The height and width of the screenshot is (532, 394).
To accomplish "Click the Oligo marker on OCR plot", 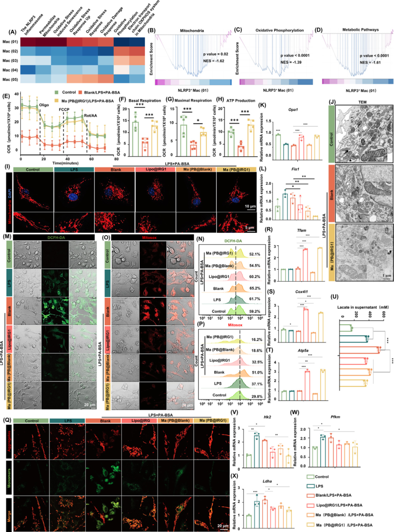I will 44,105.
